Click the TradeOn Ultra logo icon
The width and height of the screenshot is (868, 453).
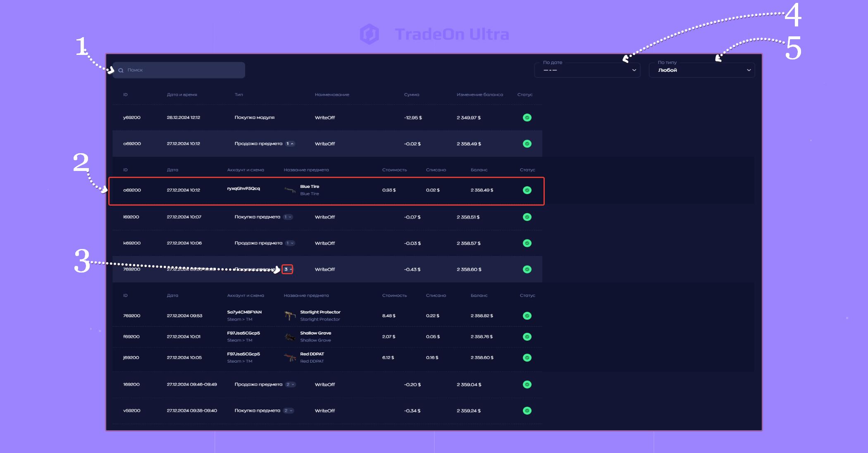point(369,34)
